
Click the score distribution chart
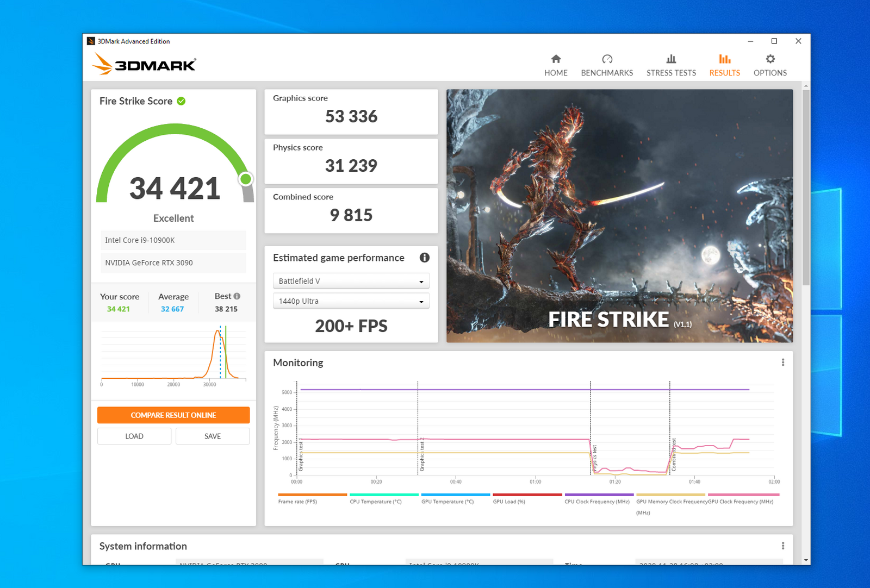[173, 356]
